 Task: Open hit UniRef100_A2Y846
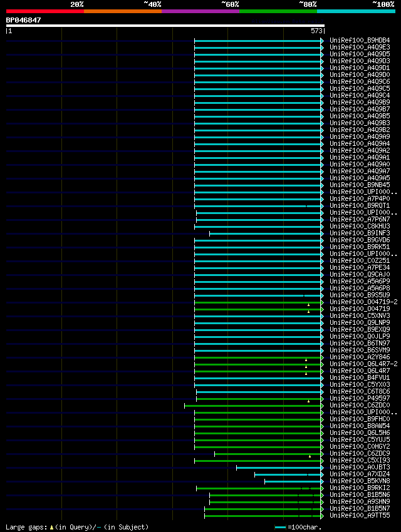click(x=360, y=357)
